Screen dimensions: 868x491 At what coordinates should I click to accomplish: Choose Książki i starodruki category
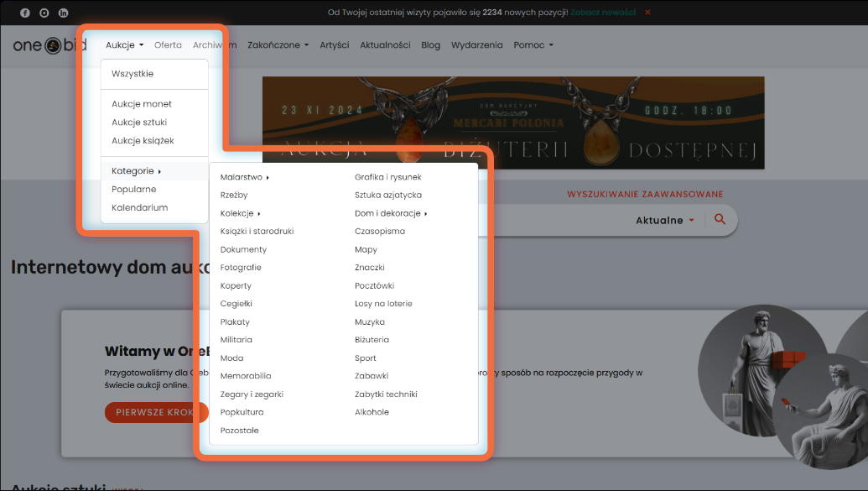tap(257, 231)
